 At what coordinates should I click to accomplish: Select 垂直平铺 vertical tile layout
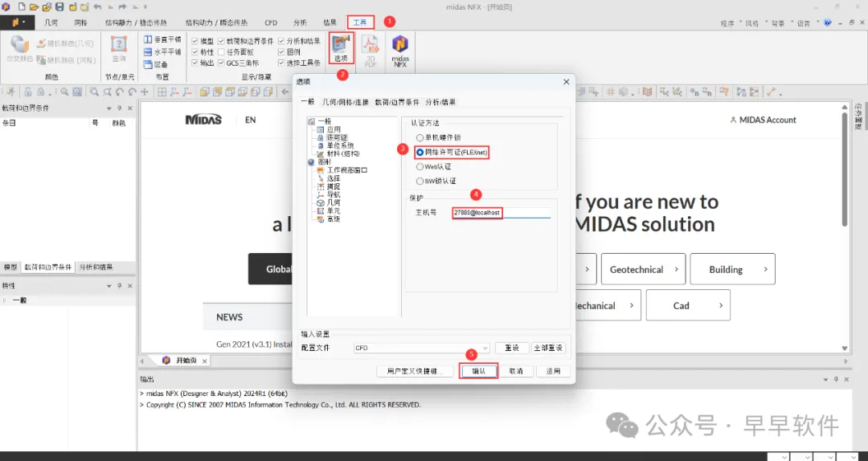[x=162, y=40]
